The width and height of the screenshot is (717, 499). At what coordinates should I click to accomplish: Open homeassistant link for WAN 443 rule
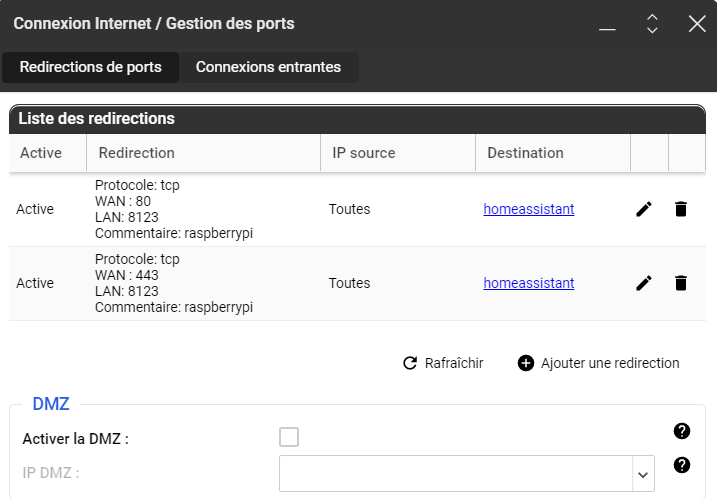point(529,283)
